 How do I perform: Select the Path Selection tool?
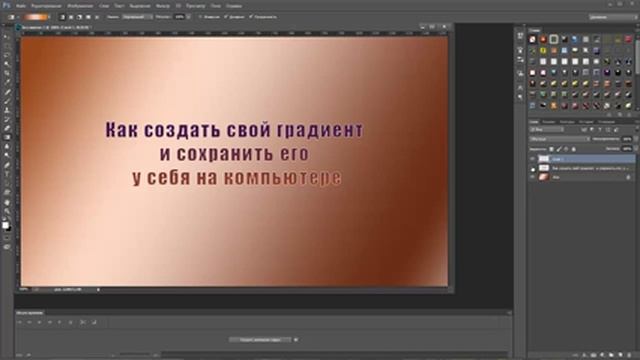click(7, 182)
